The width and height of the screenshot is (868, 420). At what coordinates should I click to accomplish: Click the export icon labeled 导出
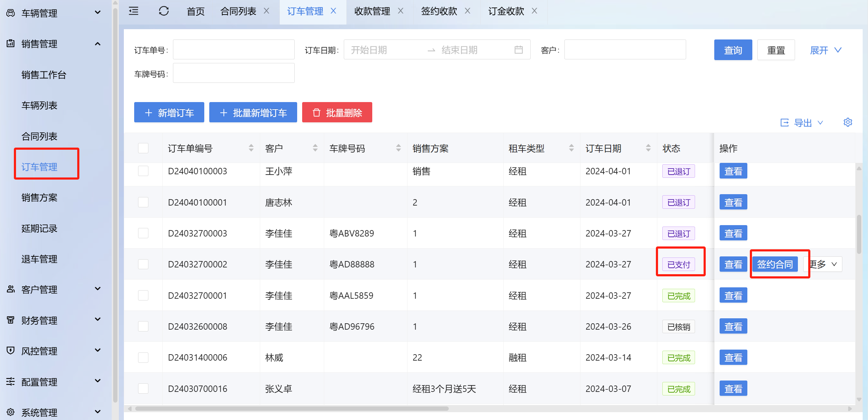point(784,123)
